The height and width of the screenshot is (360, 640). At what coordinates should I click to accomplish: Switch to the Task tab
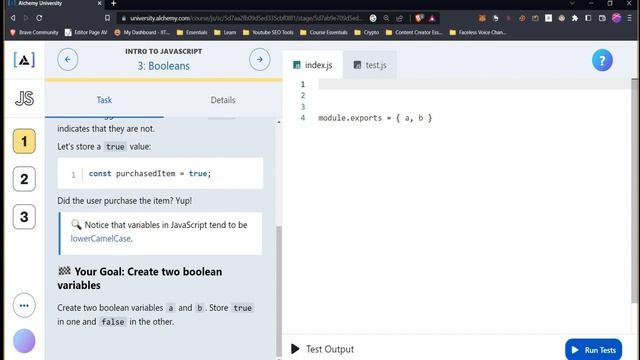point(104,100)
